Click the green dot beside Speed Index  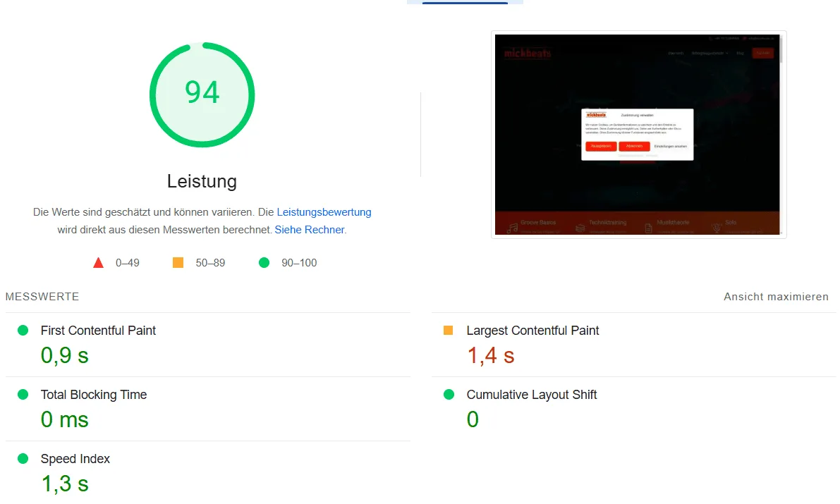[x=23, y=458]
